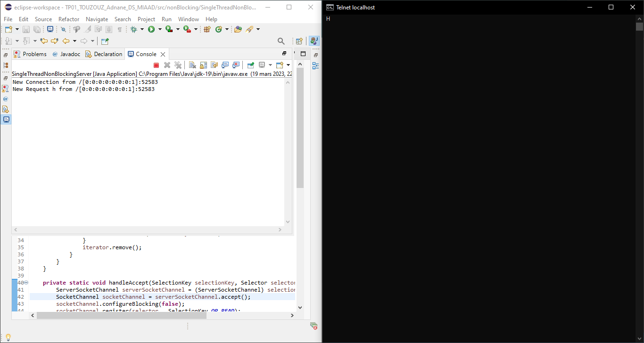Click the Debug bug icon in toolbar
Image resolution: width=644 pixels, height=343 pixels.
(134, 29)
